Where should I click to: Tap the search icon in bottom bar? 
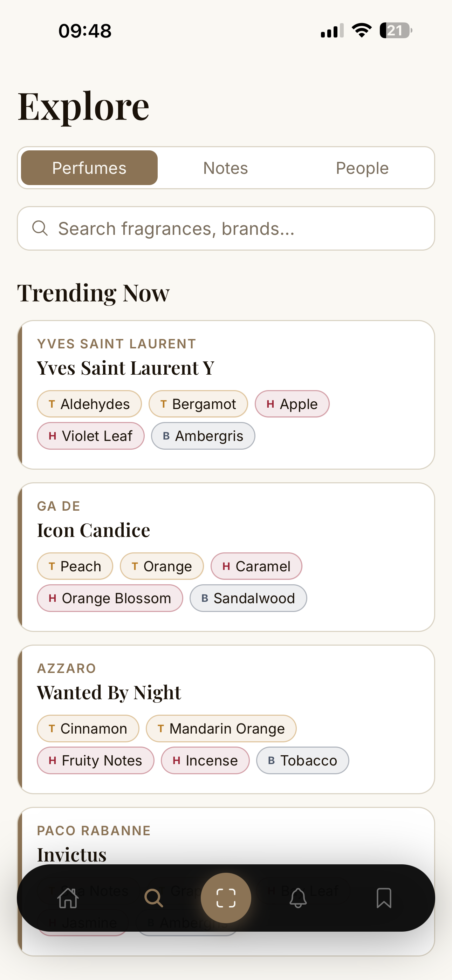153,898
